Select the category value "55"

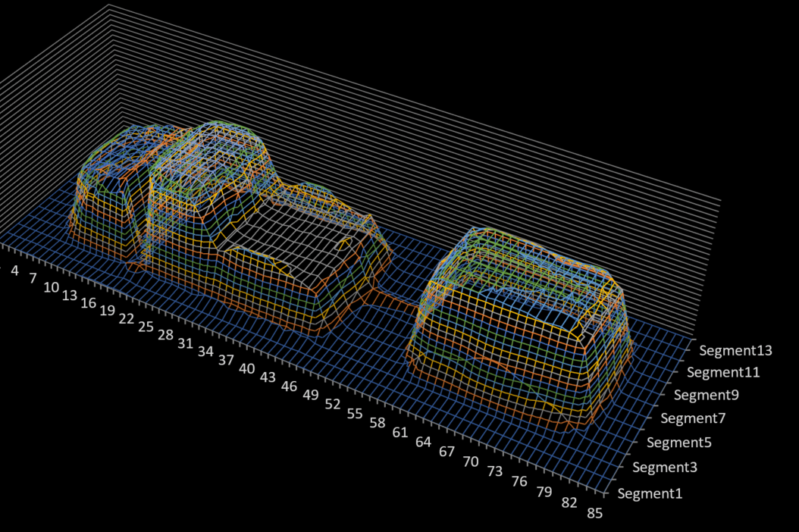[x=355, y=413]
